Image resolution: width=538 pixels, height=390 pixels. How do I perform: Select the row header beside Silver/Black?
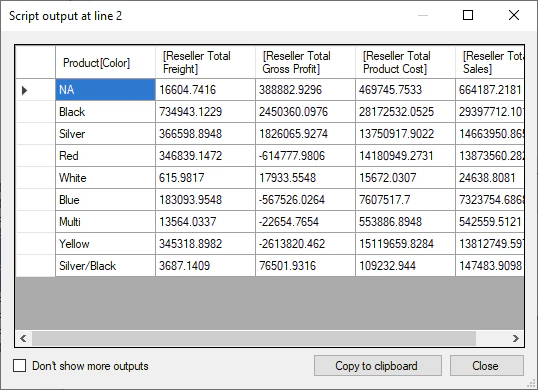pyautogui.click(x=35, y=265)
